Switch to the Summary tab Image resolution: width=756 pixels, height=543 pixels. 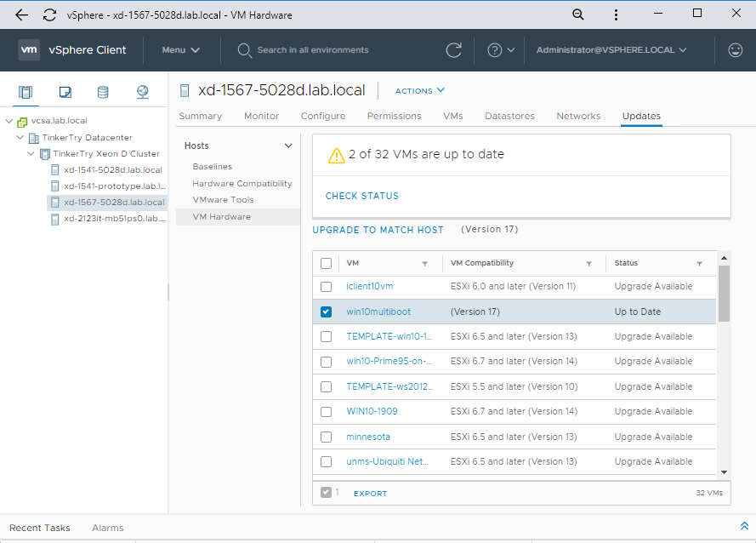(x=200, y=116)
